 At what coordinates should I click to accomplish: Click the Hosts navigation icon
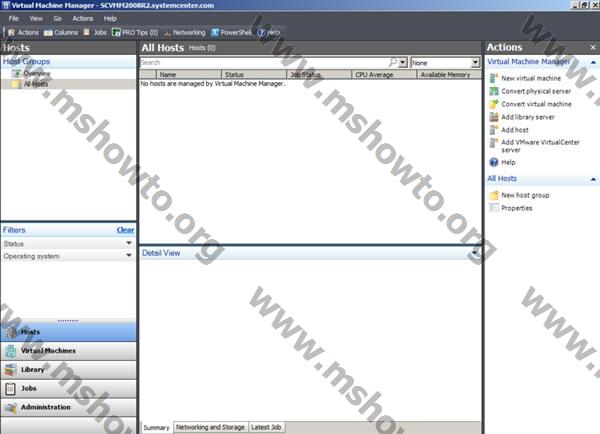[11, 332]
